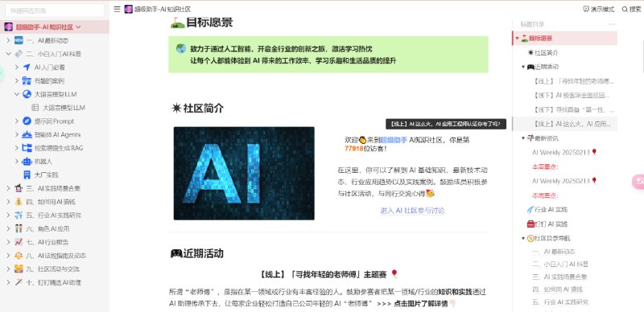Click the visitor count 77918
The height and width of the screenshot is (312, 644).
(x=354, y=149)
